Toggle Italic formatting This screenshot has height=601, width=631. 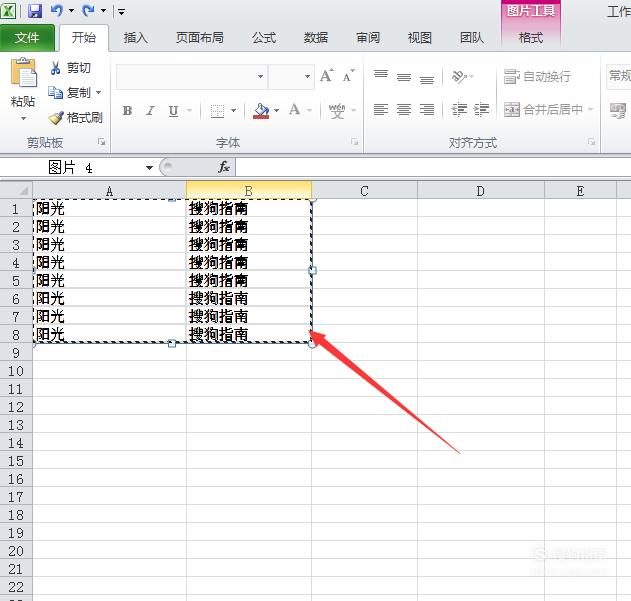(151, 110)
